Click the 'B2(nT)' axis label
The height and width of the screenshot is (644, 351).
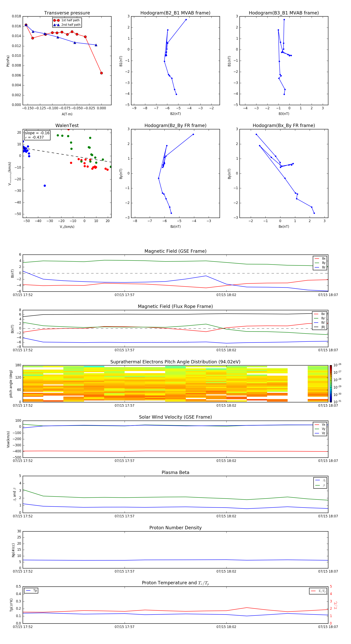175,114
